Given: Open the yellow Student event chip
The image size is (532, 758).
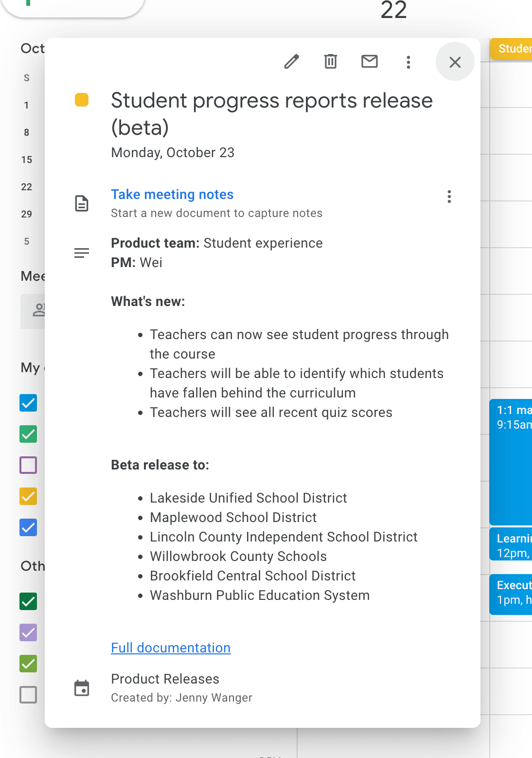Looking at the screenshot, I should [x=511, y=49].
